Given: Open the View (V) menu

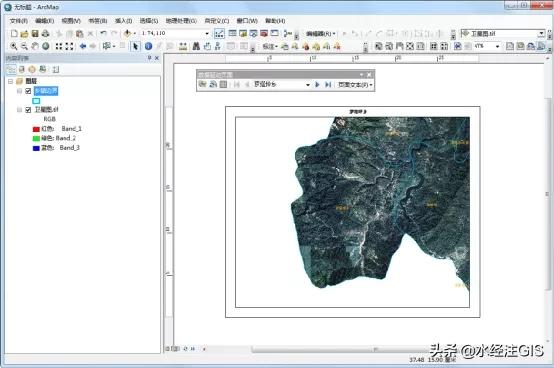Looking at the screenshot, I should coord(71,21).
